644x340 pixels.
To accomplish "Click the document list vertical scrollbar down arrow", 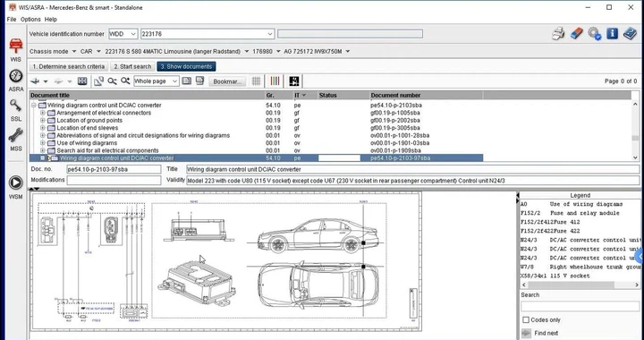I will 635,157.
